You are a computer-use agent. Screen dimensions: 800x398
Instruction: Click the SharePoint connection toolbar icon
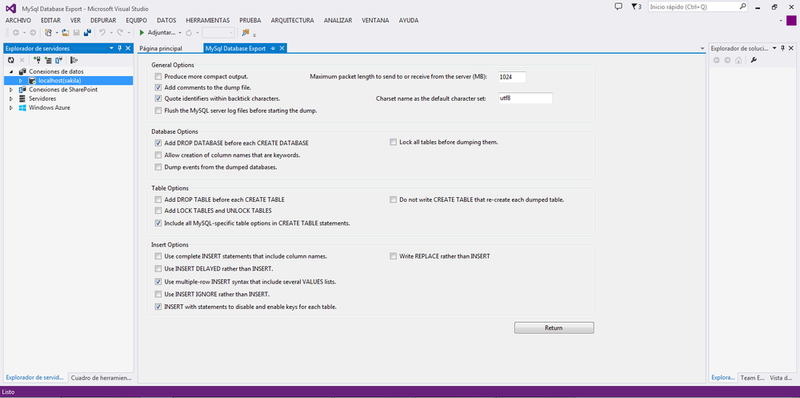pos(59,60)
